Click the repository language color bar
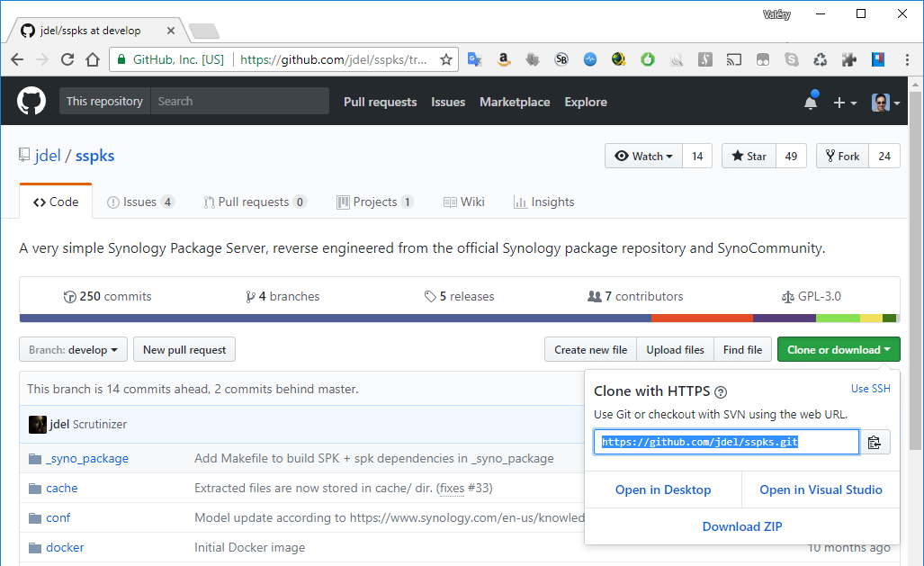 [458, 319]
